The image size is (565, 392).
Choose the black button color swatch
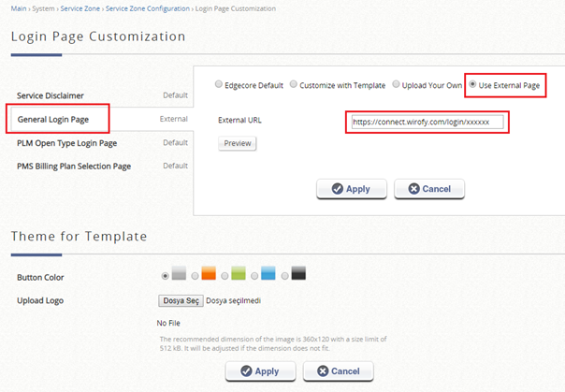(x=298, y=274)
